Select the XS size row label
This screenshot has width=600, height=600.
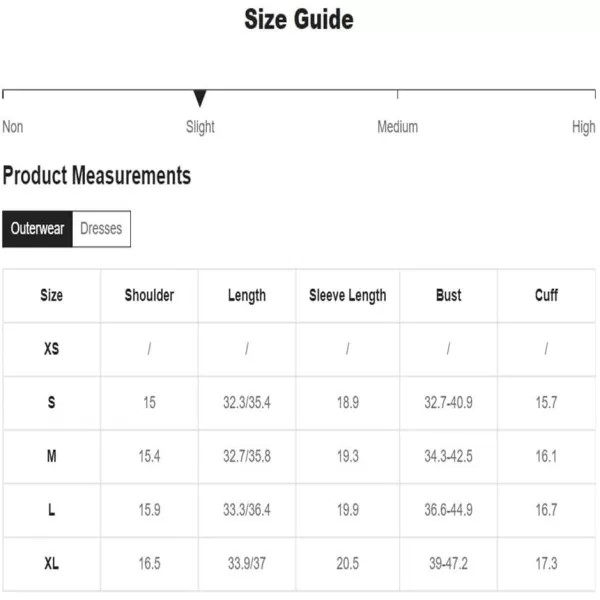[52, 349]
